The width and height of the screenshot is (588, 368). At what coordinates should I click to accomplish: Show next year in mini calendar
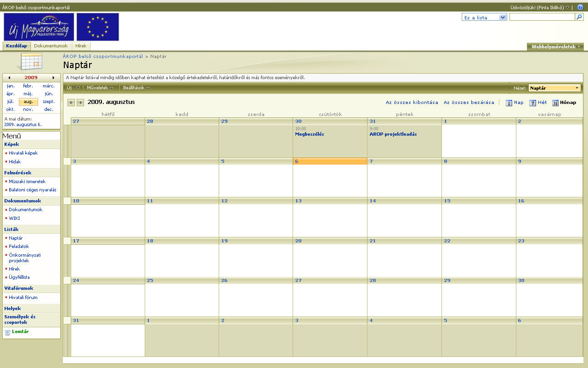tap(54, 78)
